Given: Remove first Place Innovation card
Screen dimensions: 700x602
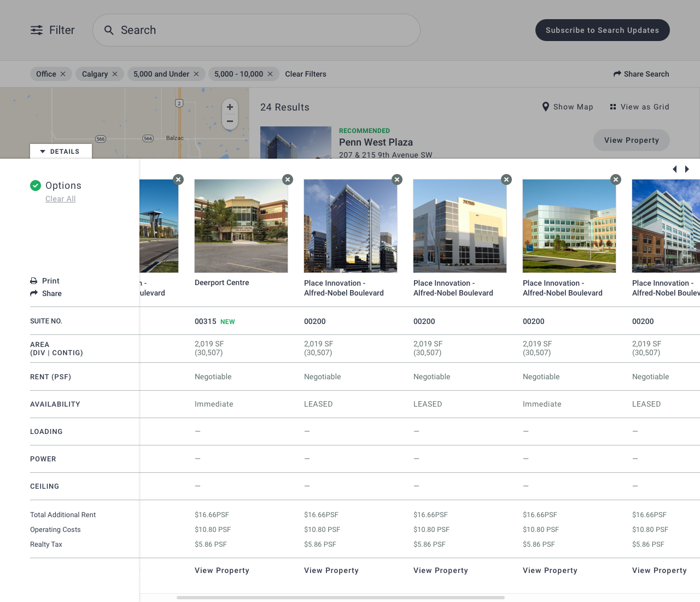Looking at the screenshot, I should coord(397,180).
